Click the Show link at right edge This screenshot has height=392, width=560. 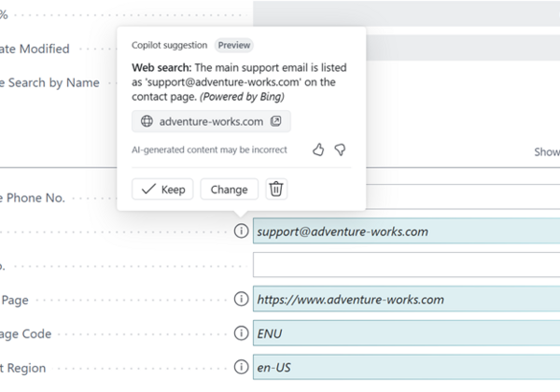[x=546, y=152]
